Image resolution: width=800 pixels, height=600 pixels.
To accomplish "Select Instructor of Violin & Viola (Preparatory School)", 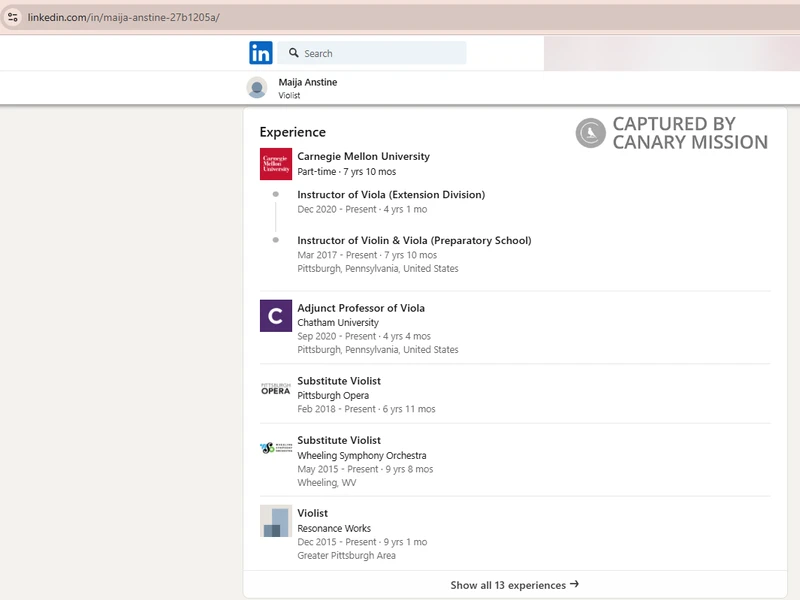I will pyautogui.click(x=414, y=240).
